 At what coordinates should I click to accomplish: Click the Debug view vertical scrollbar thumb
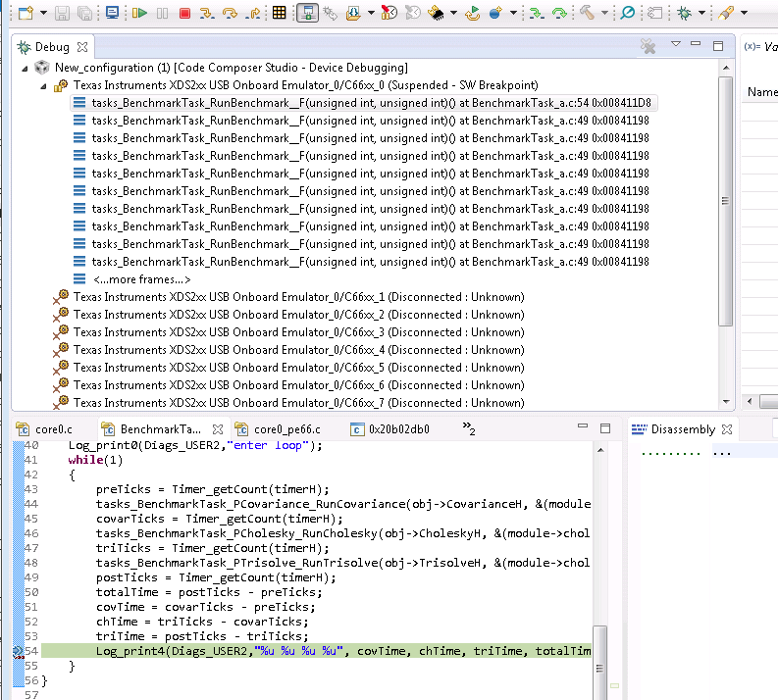[725, 201]
